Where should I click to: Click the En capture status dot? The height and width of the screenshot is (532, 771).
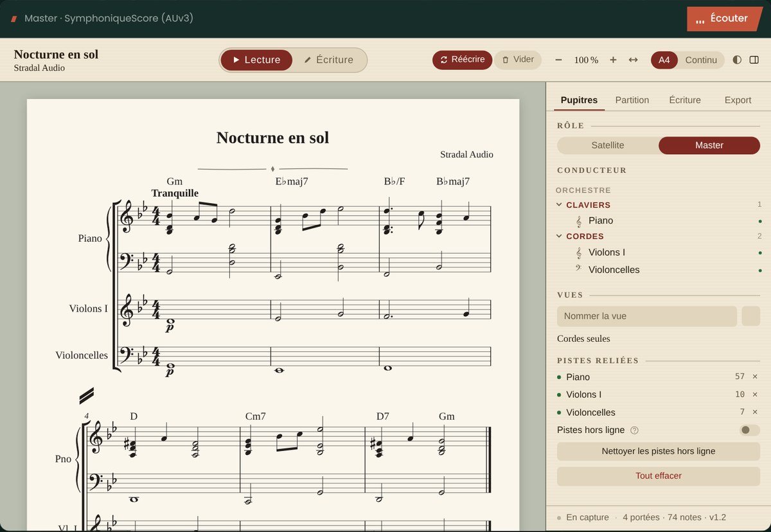[559, 517]
